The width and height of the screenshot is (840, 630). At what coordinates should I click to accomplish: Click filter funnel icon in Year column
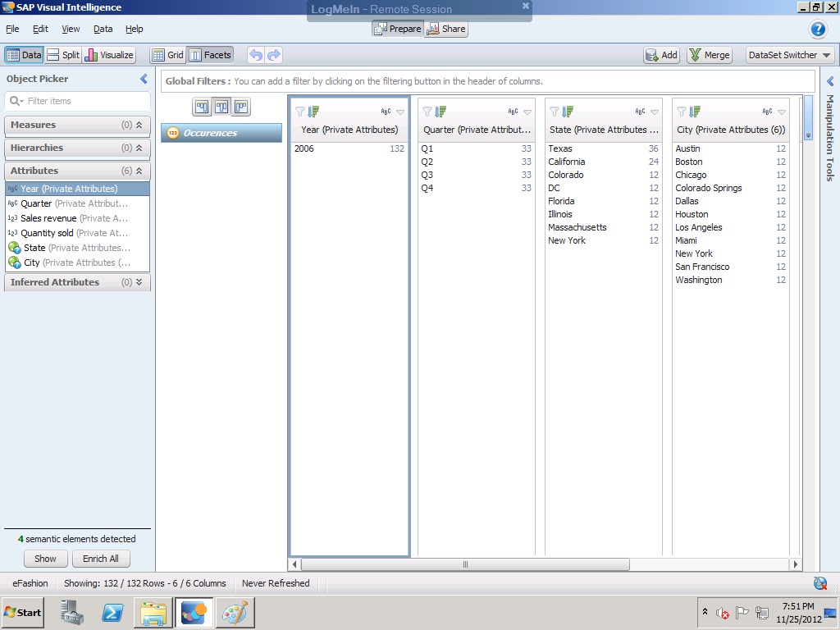(x=300, y=112)
